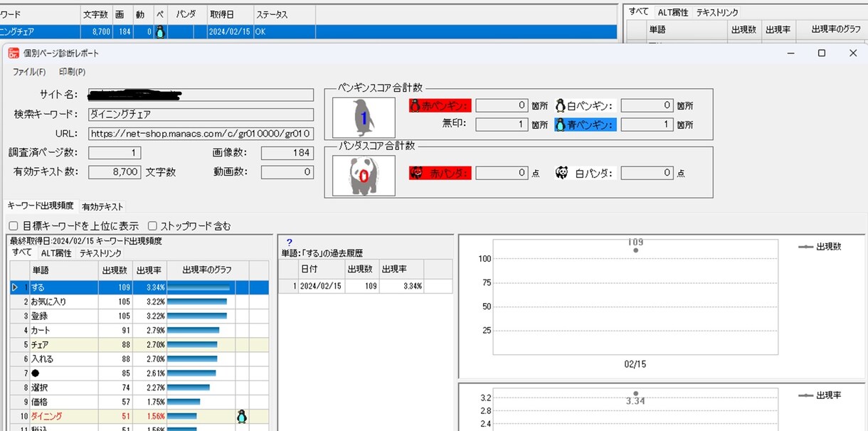868x431 pixels.
Task: Click the large penguin score image showing 1
Action: point(364,117)
